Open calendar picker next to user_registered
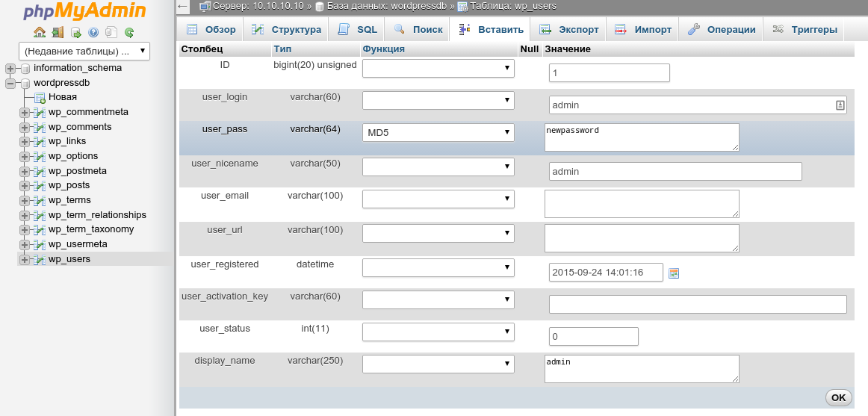The image size is (868, 416). point(674,273)
